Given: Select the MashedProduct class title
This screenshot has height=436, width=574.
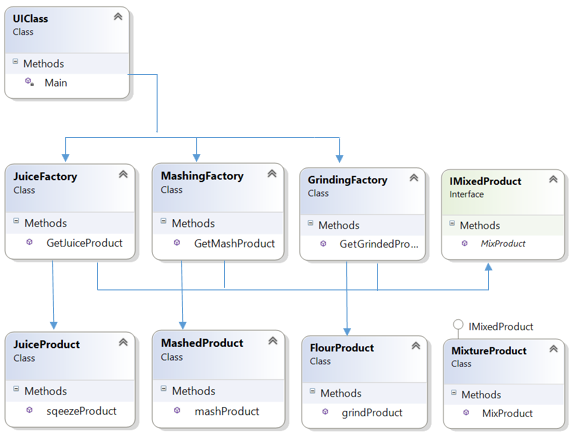Looking at the screenshot, I should (x=202, y=343).
